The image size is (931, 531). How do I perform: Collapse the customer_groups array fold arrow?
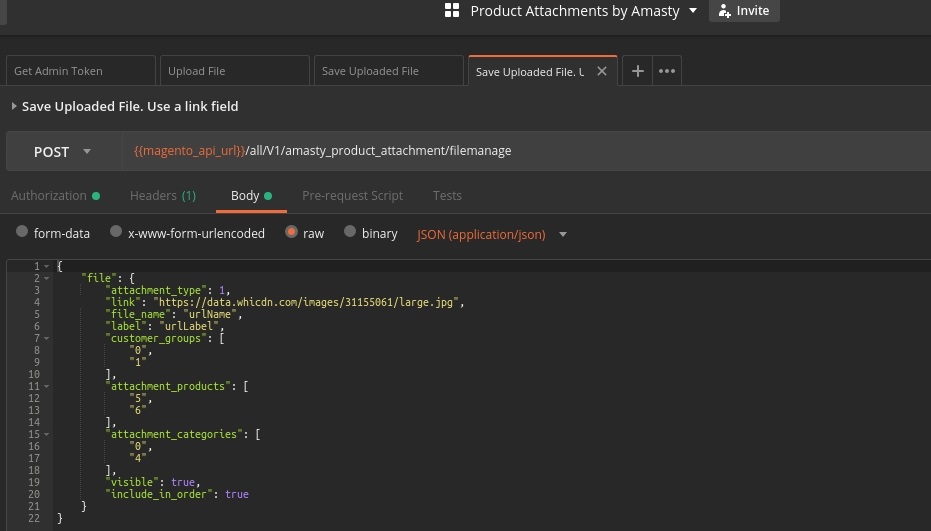(47, 338)
